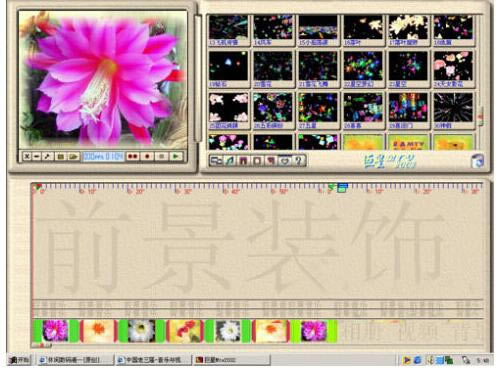The height and width of the screenshot is (371, 496).
Task: Select the first pink flower clip in the timeline
Action: click(x=56, y=331)
